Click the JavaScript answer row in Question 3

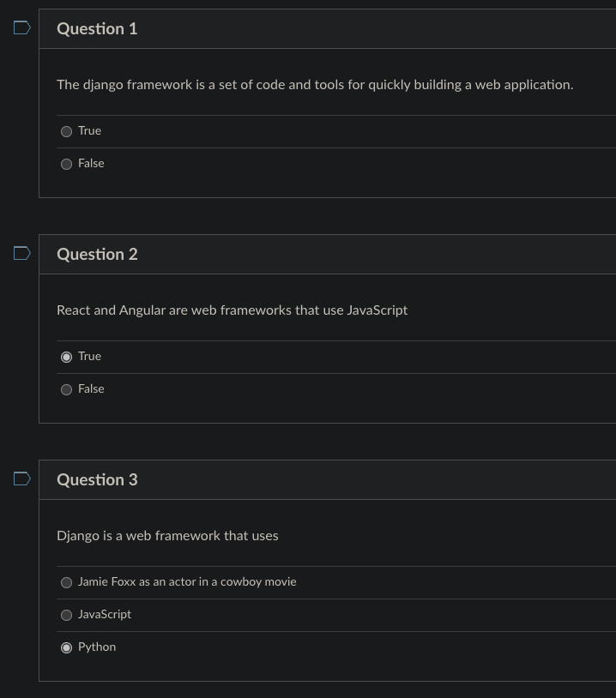point(257,615)
